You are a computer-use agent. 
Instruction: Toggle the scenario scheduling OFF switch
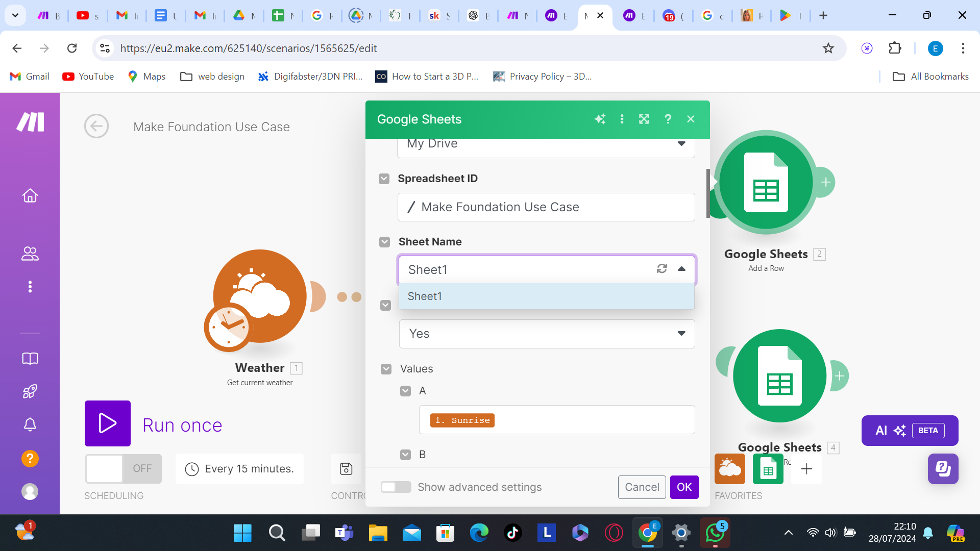pos(123,468)
